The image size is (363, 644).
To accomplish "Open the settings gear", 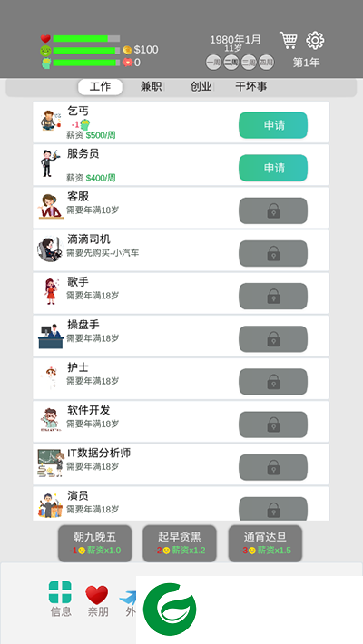I will pyautogui.click(x=315, y=40).
